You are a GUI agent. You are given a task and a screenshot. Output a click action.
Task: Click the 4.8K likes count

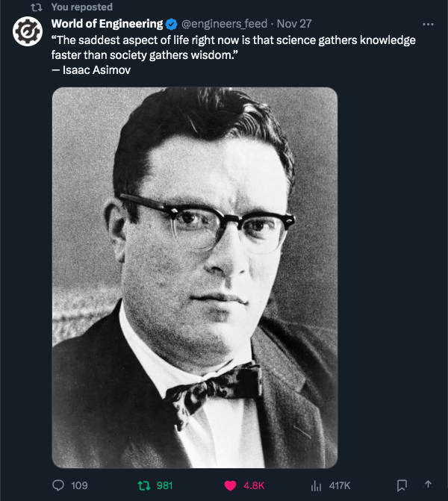point(254,485)
